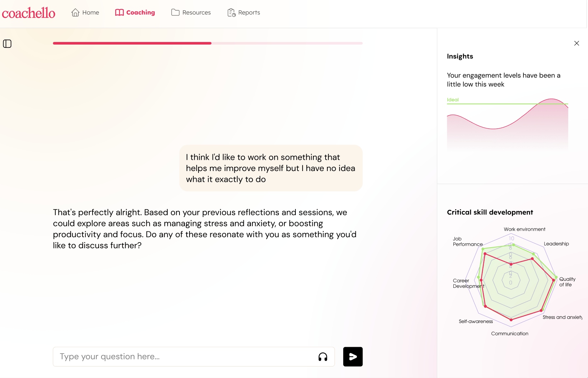588x378 pixels.
Task: Switch to the Resources section
Action: tap(196, 13)
